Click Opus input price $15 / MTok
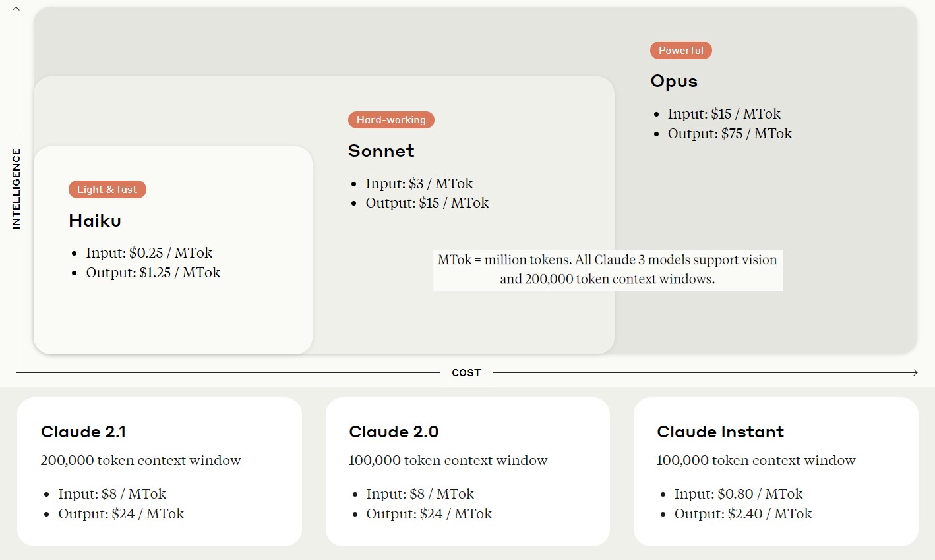Viewport: 935px width, 560px height. pyautogui.click(x=723, y=114)
